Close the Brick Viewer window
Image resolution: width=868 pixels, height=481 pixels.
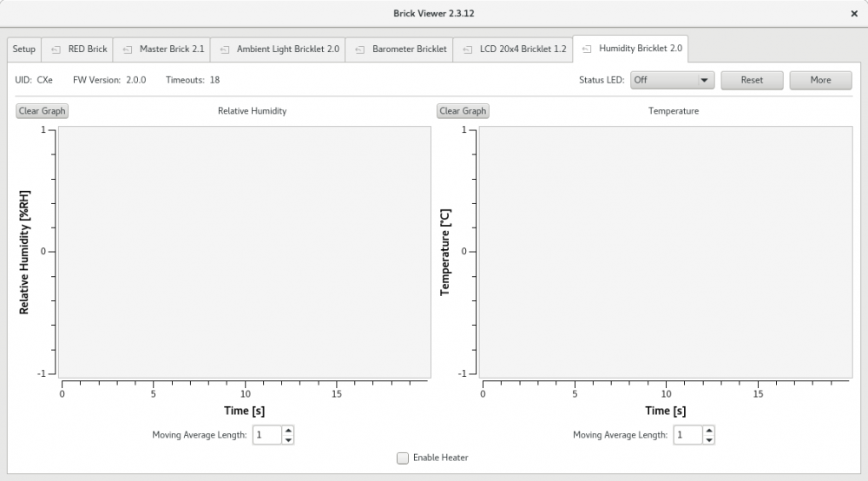pos(854,13)
